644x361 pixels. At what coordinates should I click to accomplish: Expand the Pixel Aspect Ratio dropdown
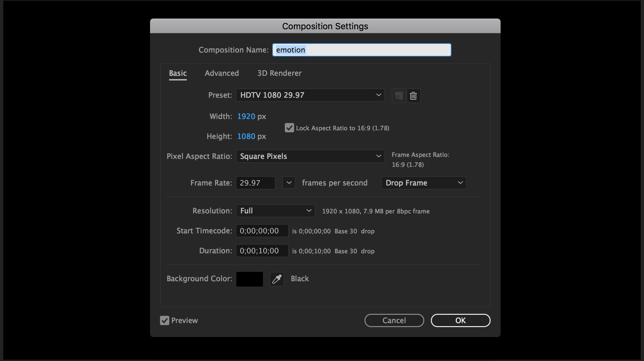pyautogui.click(x=310, y=156)
